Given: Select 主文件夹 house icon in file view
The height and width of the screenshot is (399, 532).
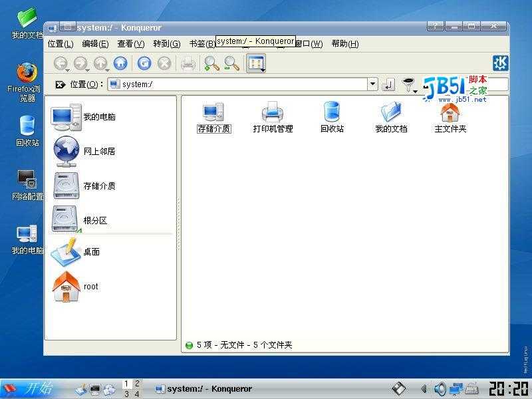Looking at the screenshot, I should [450, 118].
